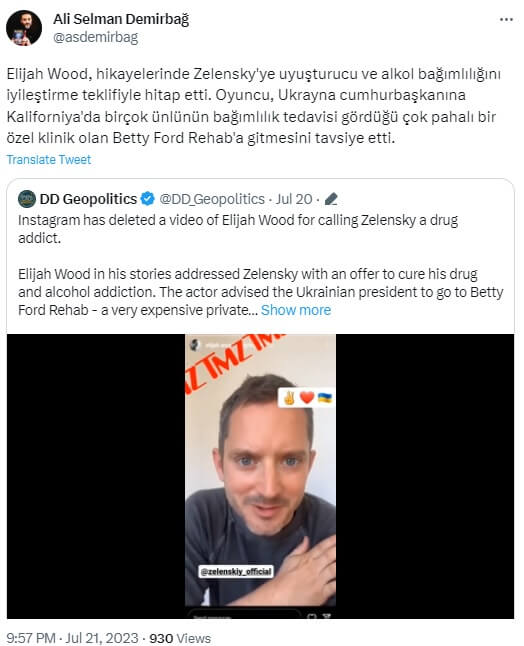Open the tweet author's profile avatar
The image size is (524, 646).
(23, 28)
